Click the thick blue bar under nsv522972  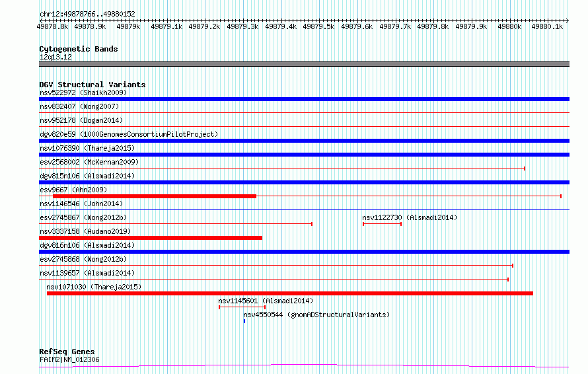point(304,99)
